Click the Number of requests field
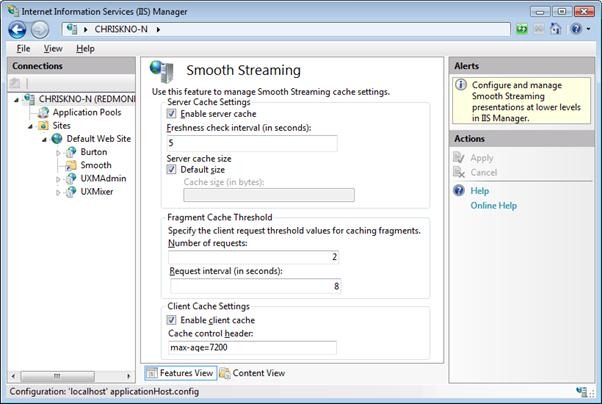The width and height of the screenshot is (602, 404). (253, 257)
